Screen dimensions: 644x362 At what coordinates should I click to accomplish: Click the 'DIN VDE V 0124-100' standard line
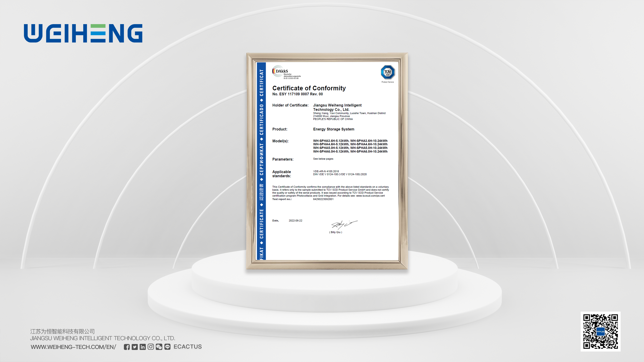click(340, 174)
